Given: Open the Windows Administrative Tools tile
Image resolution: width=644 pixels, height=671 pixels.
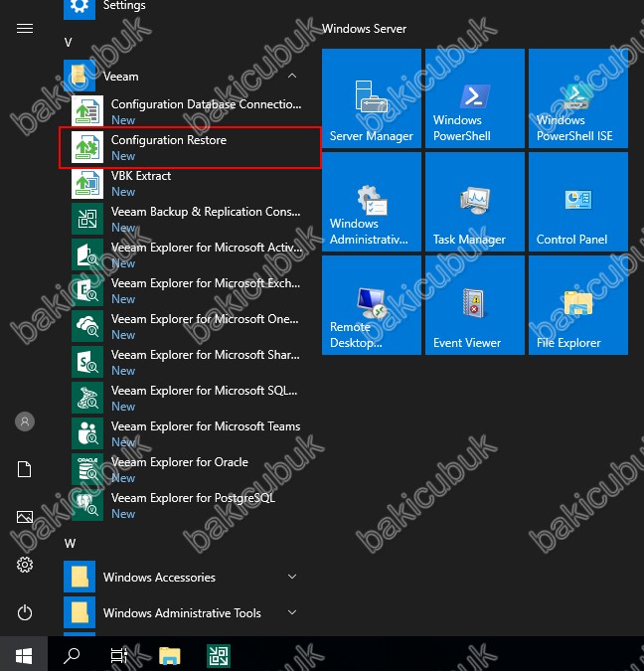Looking at the screenshot, I should click(372, 202).
